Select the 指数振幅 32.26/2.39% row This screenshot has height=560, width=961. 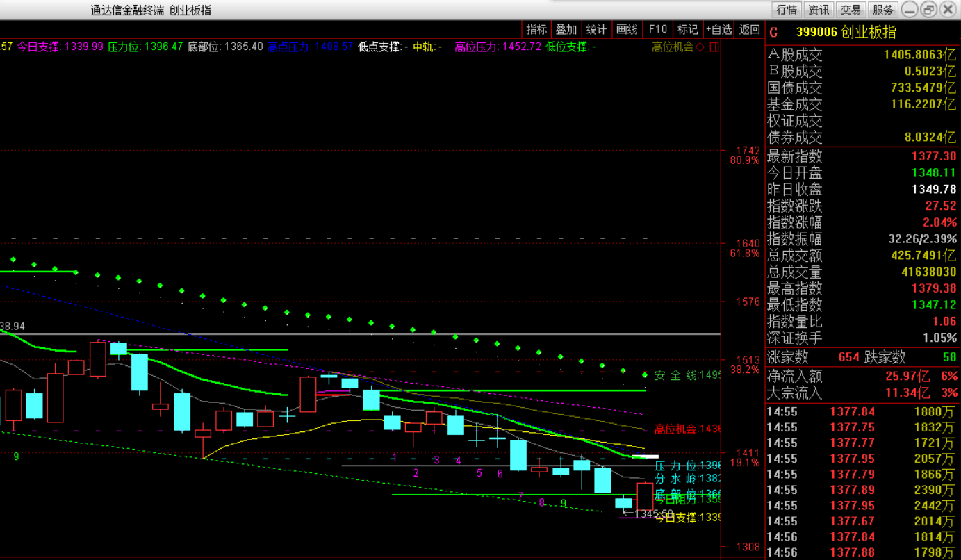(862, 239)
